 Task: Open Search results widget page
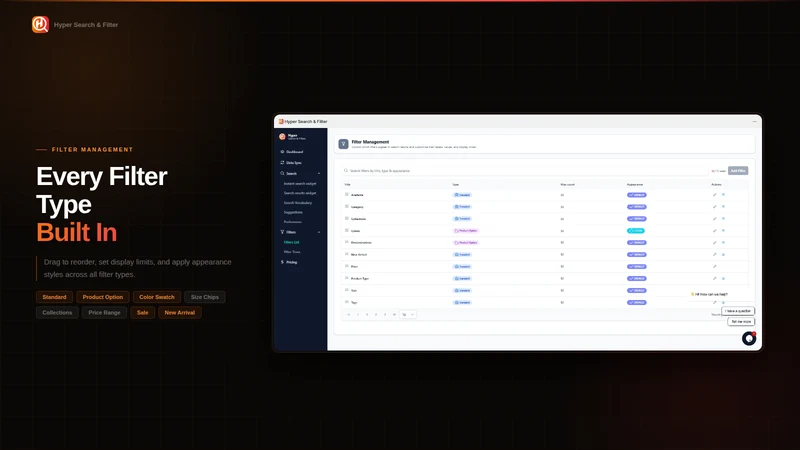click(x=300, y=193)
